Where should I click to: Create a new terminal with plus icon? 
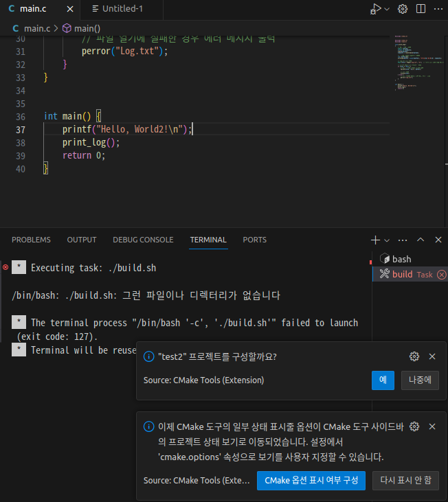pyautogui.click(x=375, y=240)
